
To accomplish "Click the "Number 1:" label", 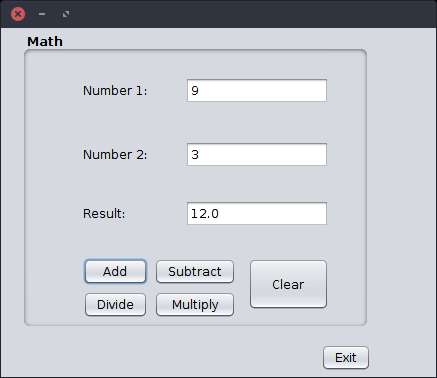I will point(115,90).
